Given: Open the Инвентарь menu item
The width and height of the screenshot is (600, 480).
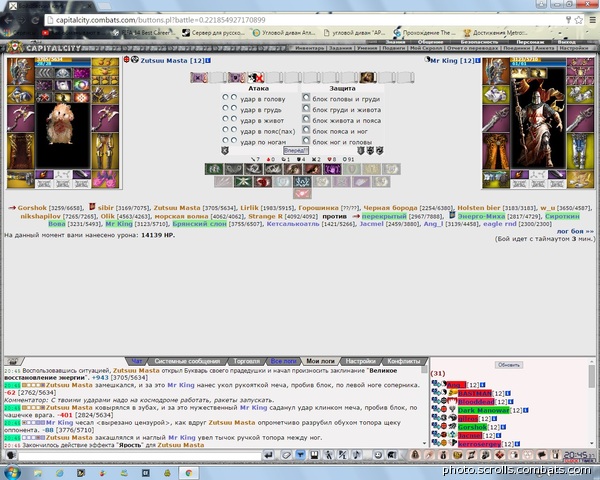Looking at the screenshot, I should pyautogui.click(x=309, y=48).
